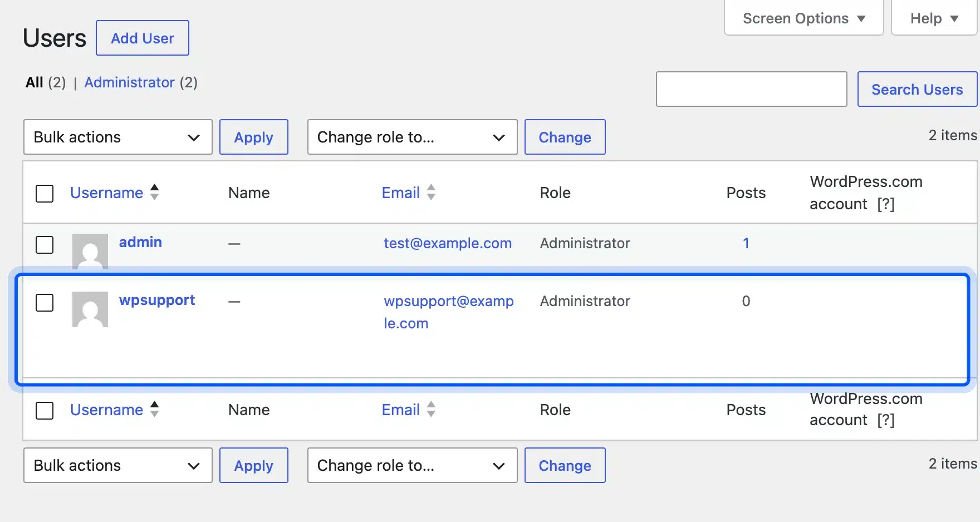This screenshot has width=980, height=522.
Task: Focus the user search input field
Action: 752,89
